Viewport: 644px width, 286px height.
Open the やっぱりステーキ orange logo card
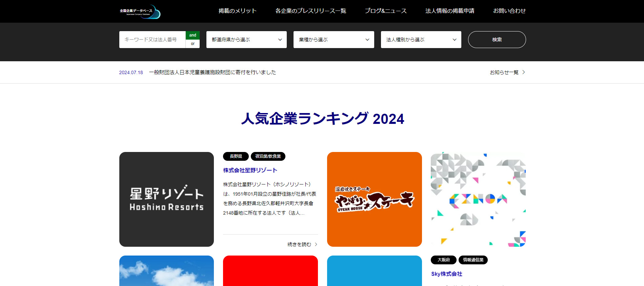pyautogui.click(x=375, y=199)
